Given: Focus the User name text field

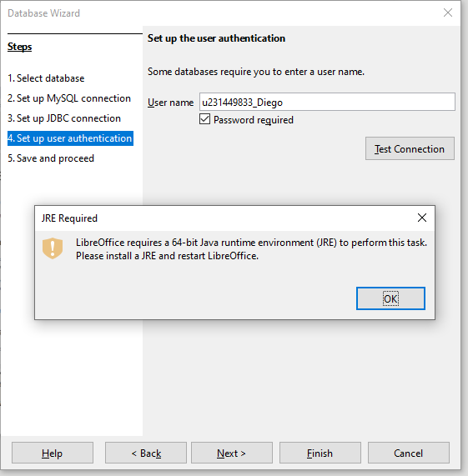Looking at the screenshot, I should (x=327, y=102).
